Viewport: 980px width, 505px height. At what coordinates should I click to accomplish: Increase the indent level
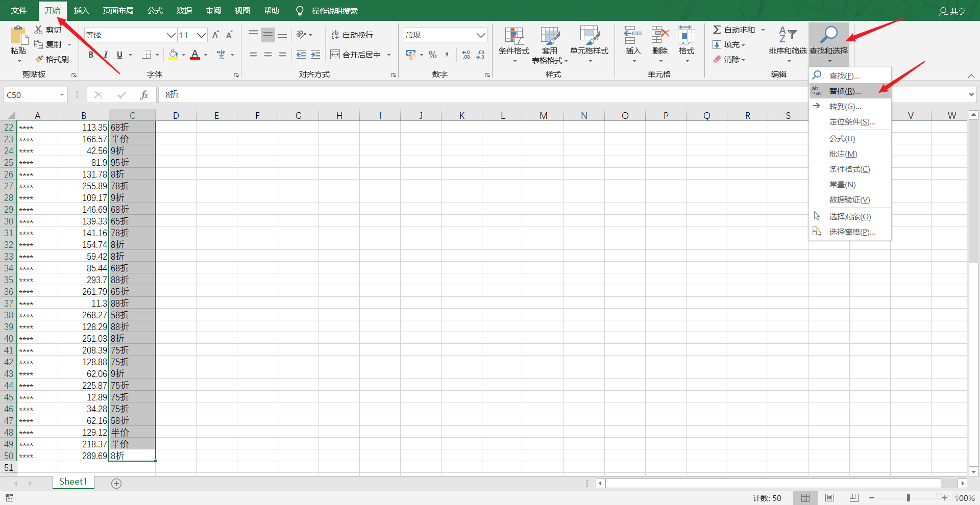(315, 55)
